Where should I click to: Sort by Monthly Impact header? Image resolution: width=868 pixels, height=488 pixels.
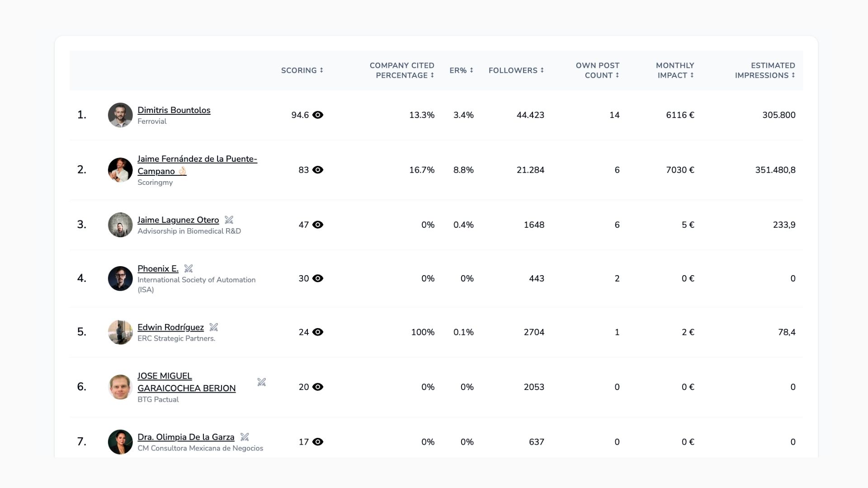pos(675,70)
